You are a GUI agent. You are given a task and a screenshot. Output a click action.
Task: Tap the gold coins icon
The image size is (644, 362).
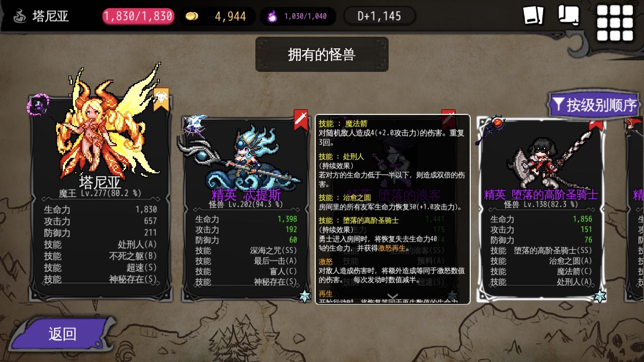192,16
